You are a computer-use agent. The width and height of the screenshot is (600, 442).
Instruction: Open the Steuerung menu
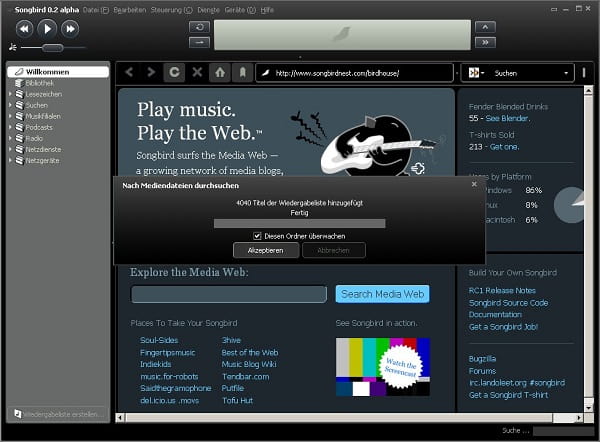(170, 9)
